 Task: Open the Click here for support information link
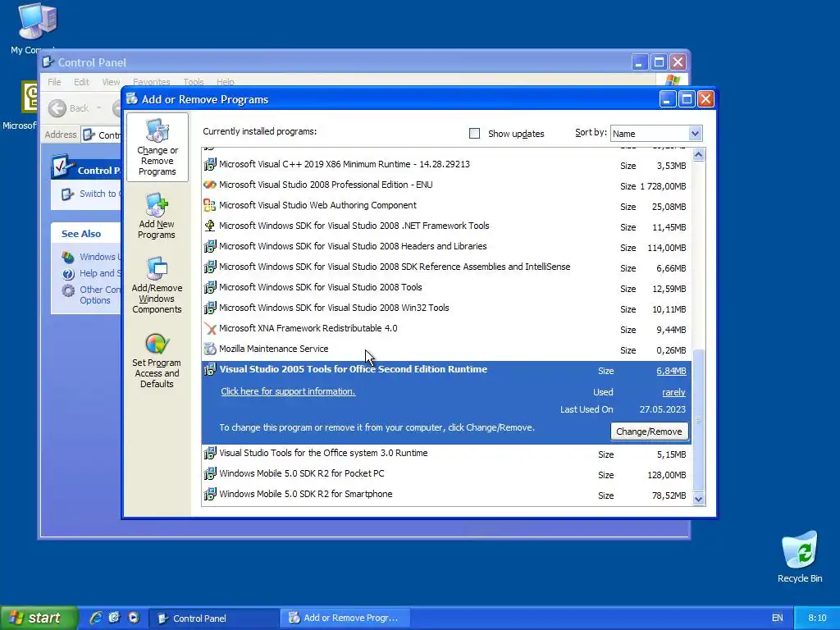click(x=288, y=391)
